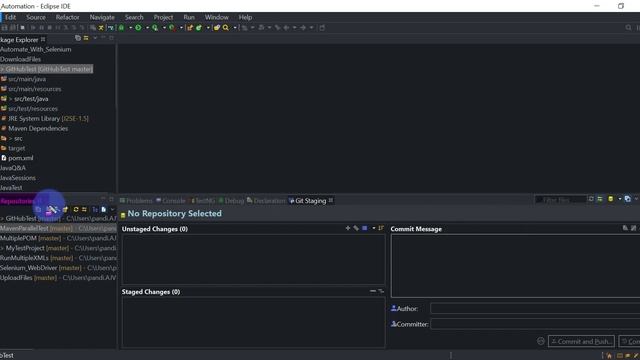Click the Filter files field in Git Staging
This screenshot has width=640, height=360.
[x=560, y=200]
